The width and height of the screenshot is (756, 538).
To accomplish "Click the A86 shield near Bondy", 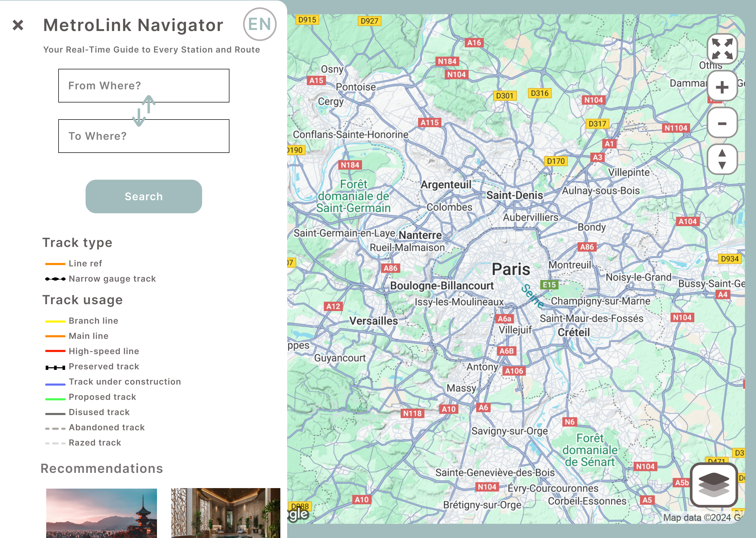I will coord(587,247).
